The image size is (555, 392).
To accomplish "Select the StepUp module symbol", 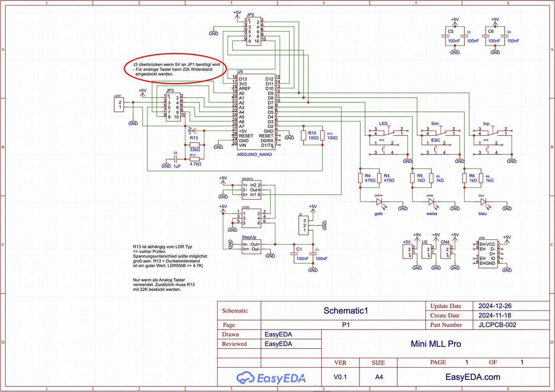I will (251, 246).
